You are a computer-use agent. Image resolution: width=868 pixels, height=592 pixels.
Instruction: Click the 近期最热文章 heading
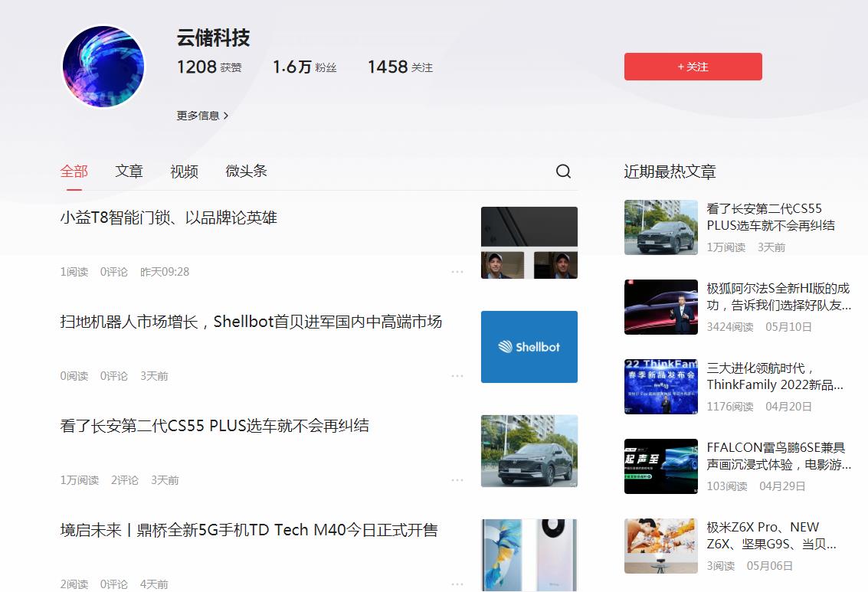pyautogui.click(x=670, y=172)
